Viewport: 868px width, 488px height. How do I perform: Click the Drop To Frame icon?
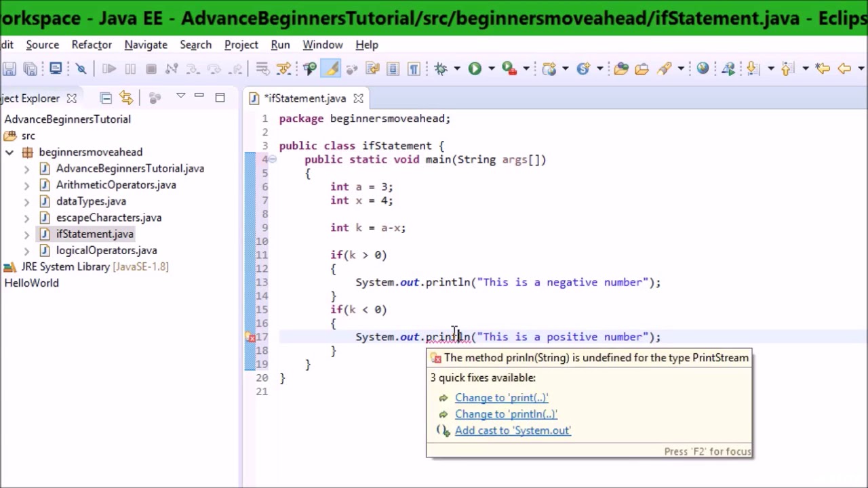[262, 68]
